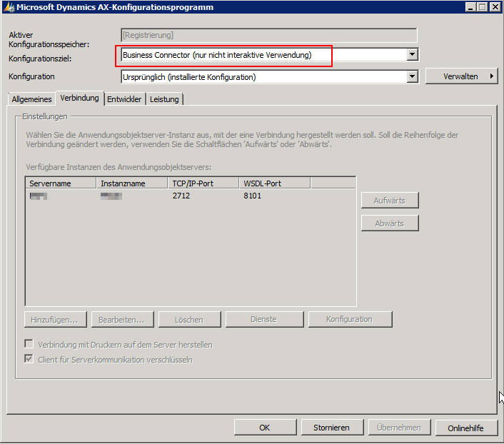Click the Dienste button
This screenshot has height=444, width=504.
pos(264,319)
